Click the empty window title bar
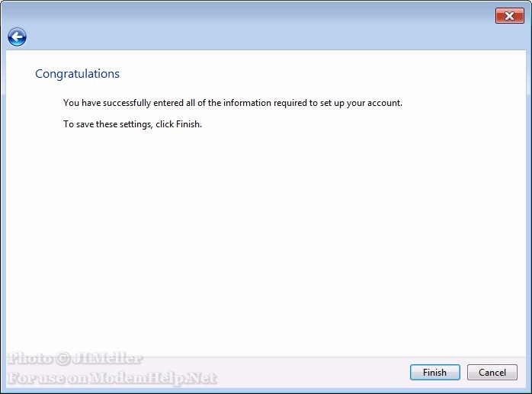532x394 pixels. click(252, 14)
